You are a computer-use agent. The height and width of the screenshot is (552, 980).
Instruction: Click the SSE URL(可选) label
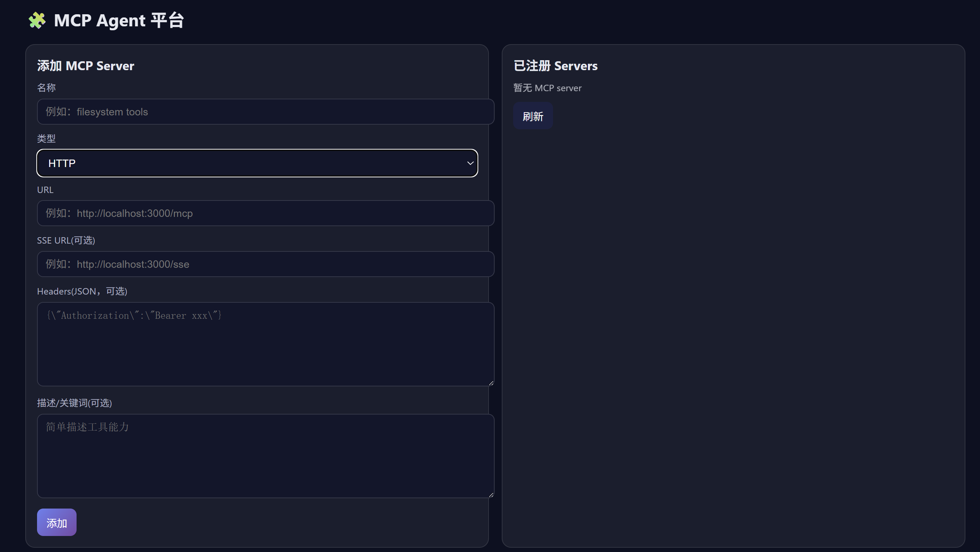(66, 240)
